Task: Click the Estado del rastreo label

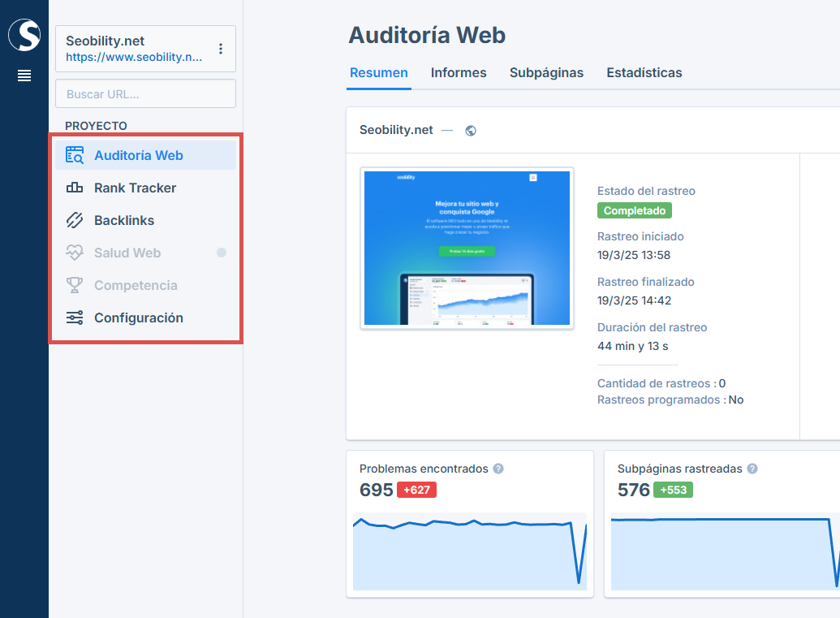Action: click(x=646, y=192)
